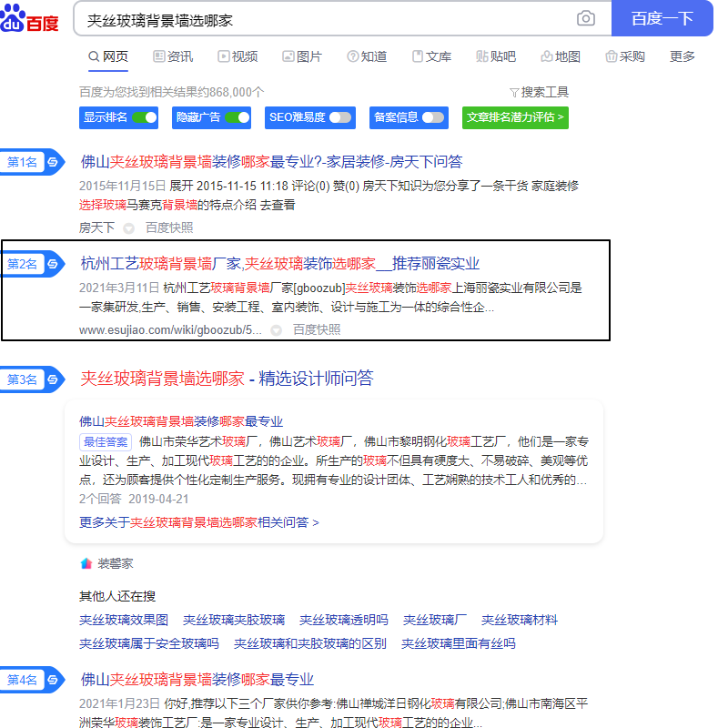Expand dropdown arrow next to www.esujiao.com URL

point(277,330)
